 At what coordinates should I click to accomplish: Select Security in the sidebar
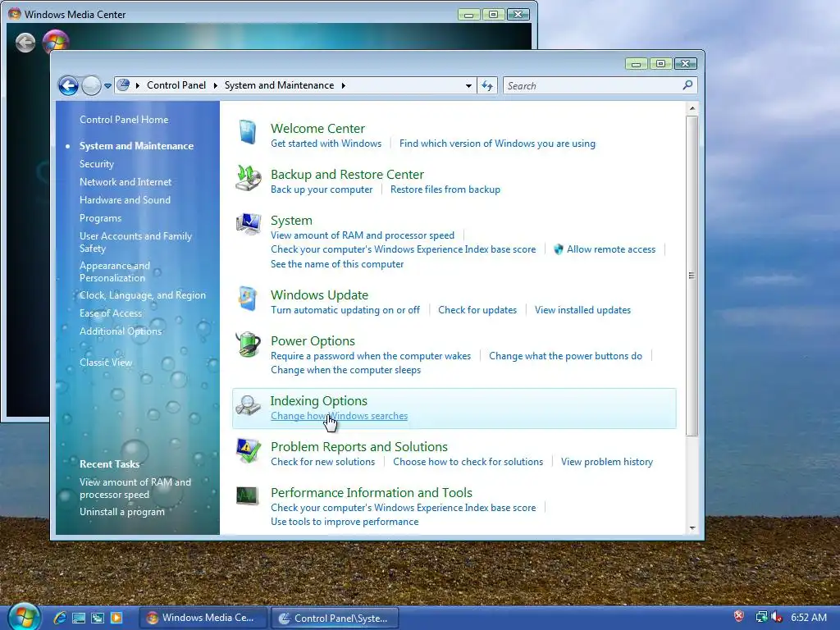[x=97, y=164]
